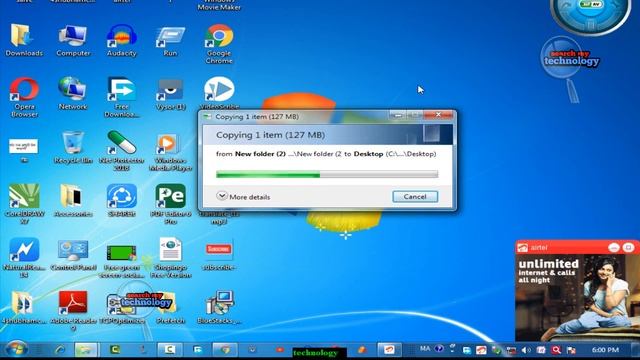
Task: Expand More details in copy dialog
Action: (x=243, y=196)
